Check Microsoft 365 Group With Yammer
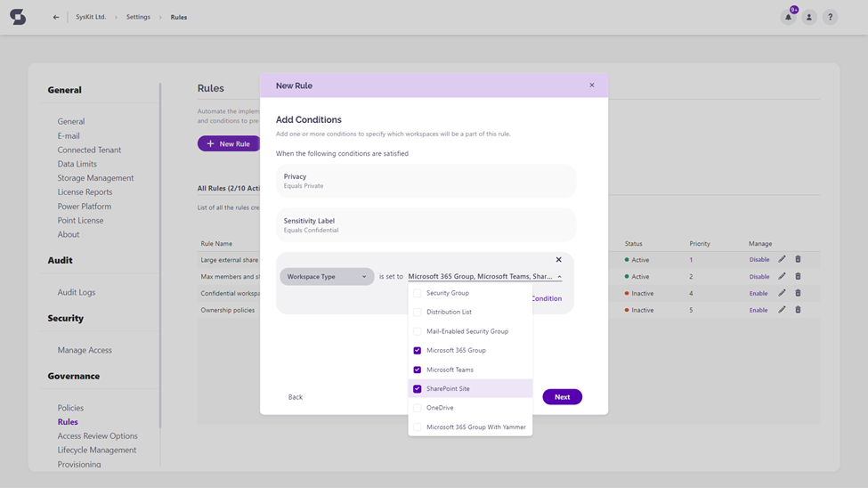The width and height of the screenshot is (868, 488). pos(417,427)
